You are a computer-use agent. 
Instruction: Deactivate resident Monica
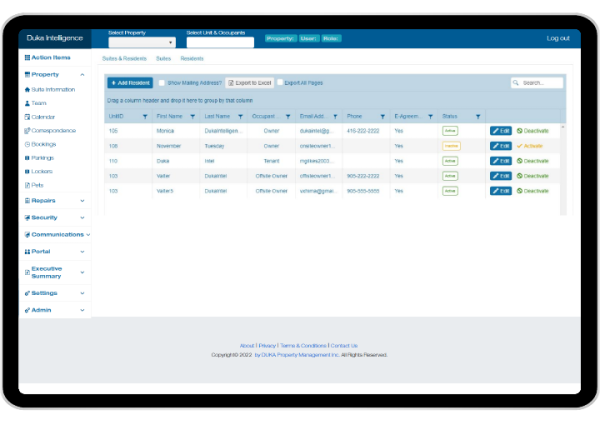(x=533, y=131)
